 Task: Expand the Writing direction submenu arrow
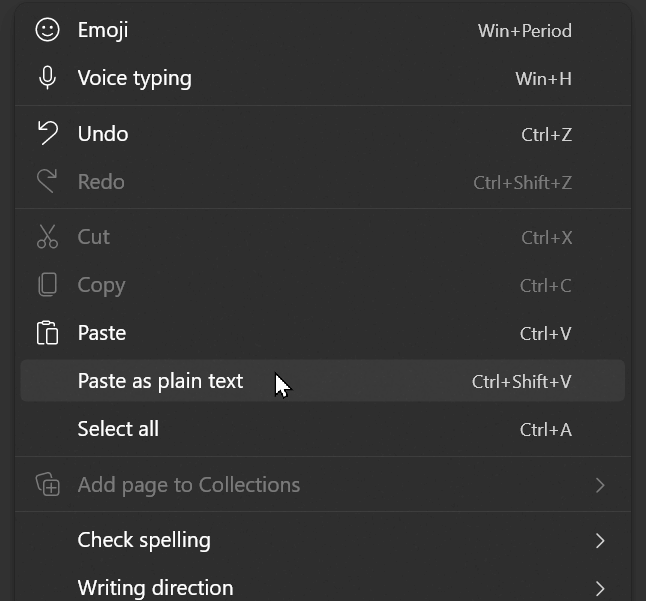[x=600, y=588]
